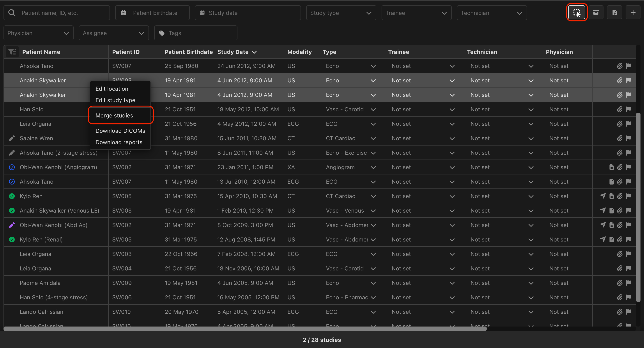Click the Tags filter field
The image size is (644, 348).
[196, 33]
